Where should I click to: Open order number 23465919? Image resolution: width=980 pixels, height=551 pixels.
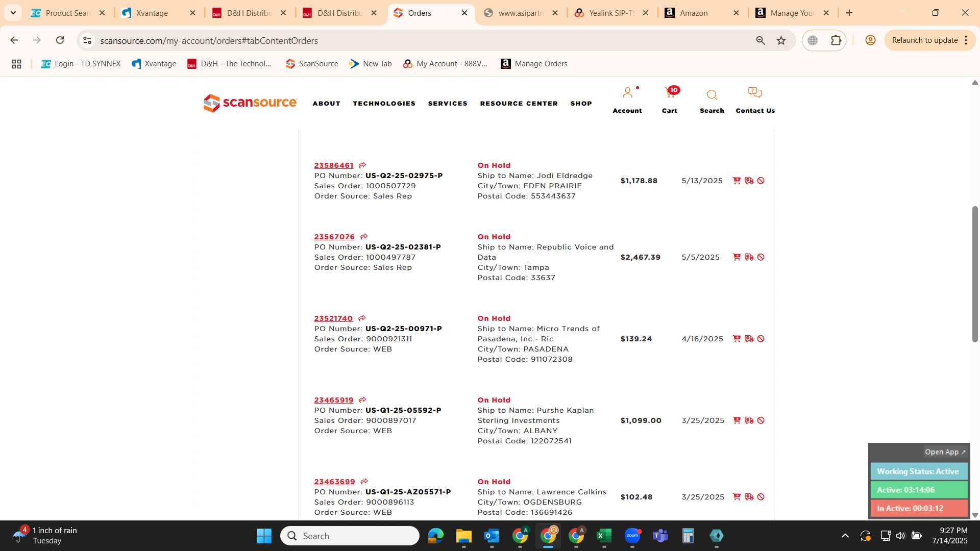(x=334, y=400)
